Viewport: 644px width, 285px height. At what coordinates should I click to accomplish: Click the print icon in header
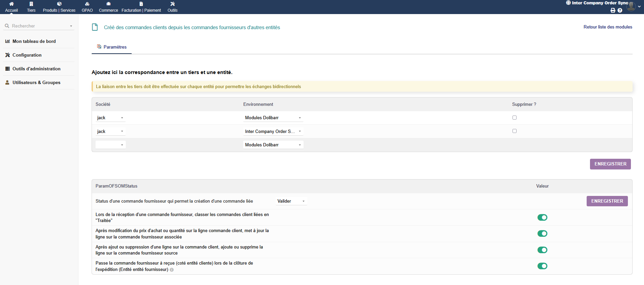coord(613,10)
